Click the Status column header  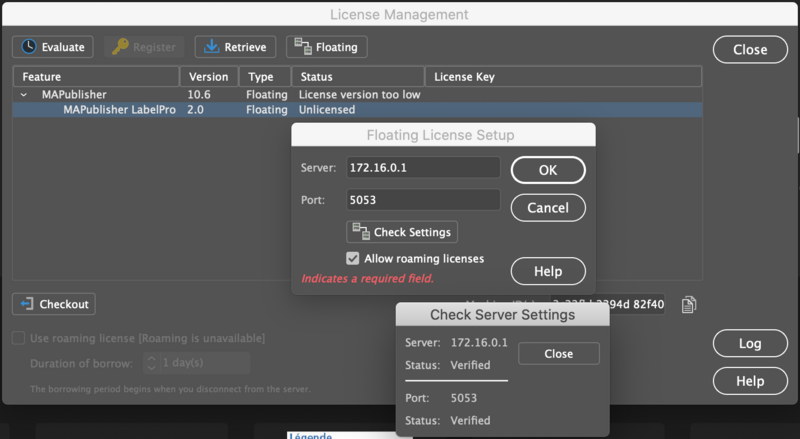(x=357, y=77)
